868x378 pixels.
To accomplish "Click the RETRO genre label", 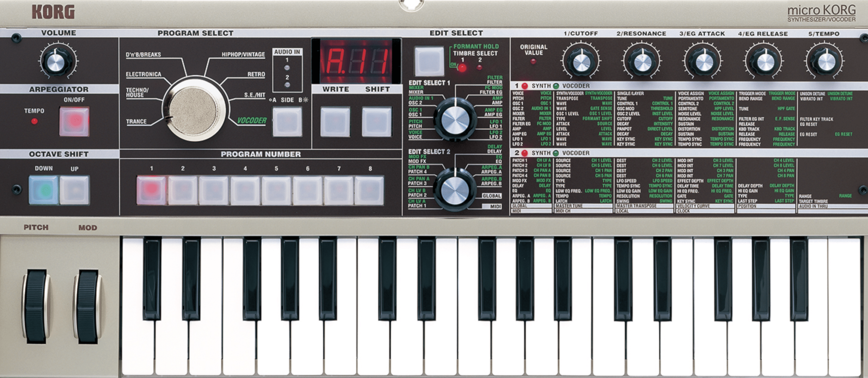I will click(256, 74).
